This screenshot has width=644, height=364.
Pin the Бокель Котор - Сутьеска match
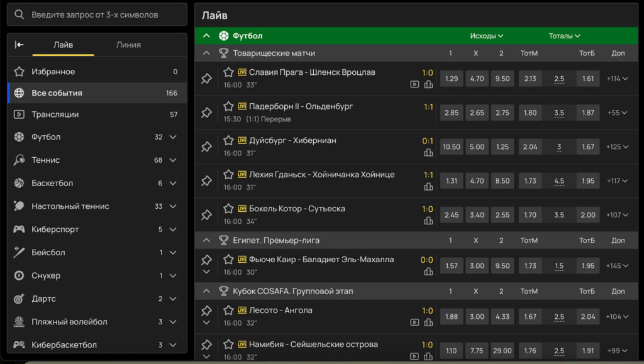tap(206, 215)
